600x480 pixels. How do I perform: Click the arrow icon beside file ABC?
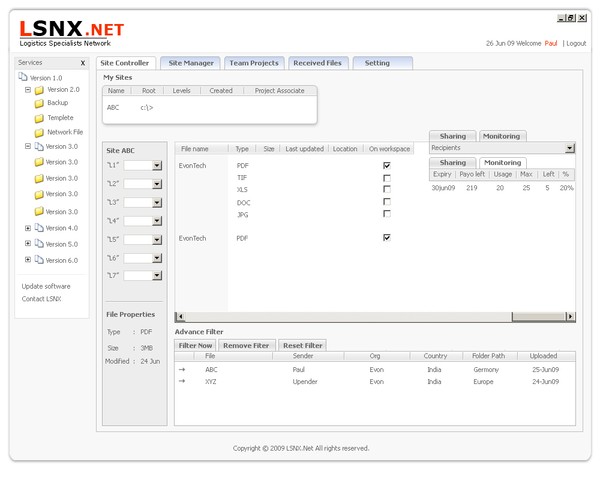[182, 369]
